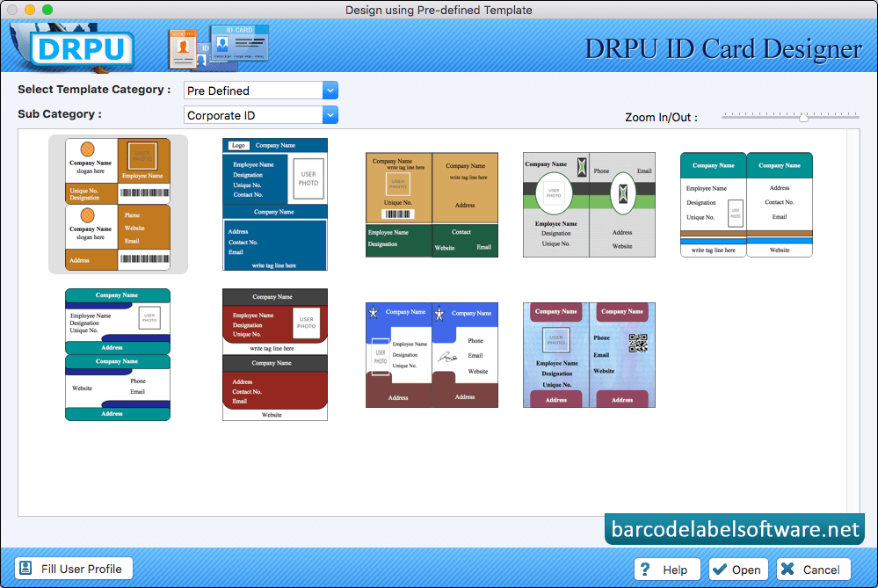Select the teal and navy wave template
Screen dimensions: 878x588
point(118,354)
